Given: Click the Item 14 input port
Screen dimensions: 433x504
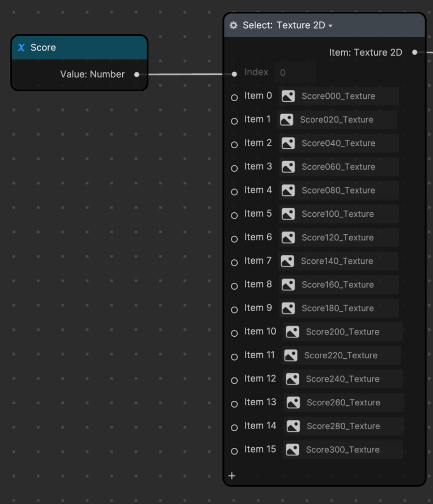Looking at the screenshot, I should [234, 428].
